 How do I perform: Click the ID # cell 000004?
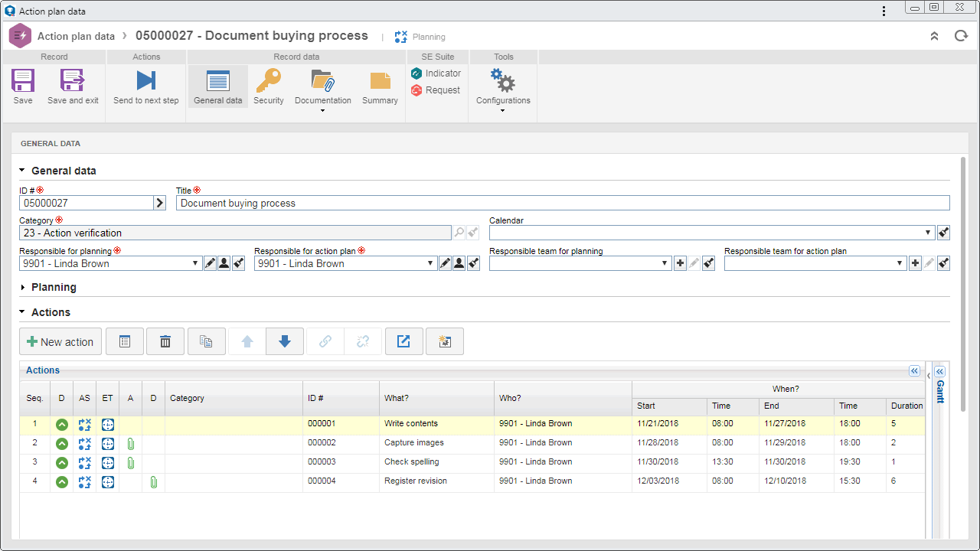coord(322,481)
